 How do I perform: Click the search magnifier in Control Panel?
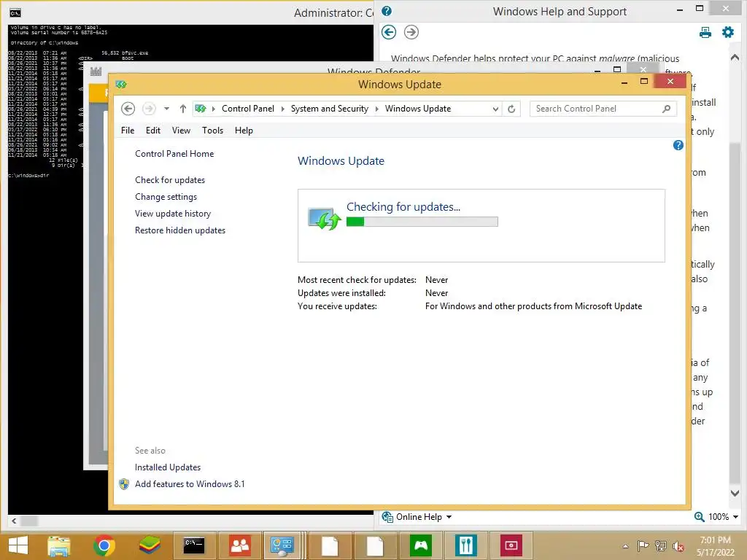pos(667,109)
